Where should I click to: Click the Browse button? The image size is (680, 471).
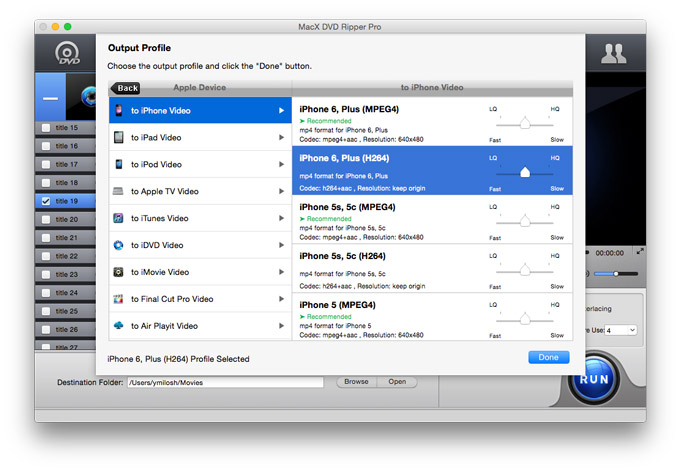pyautogui.click(x=356, y=382)
